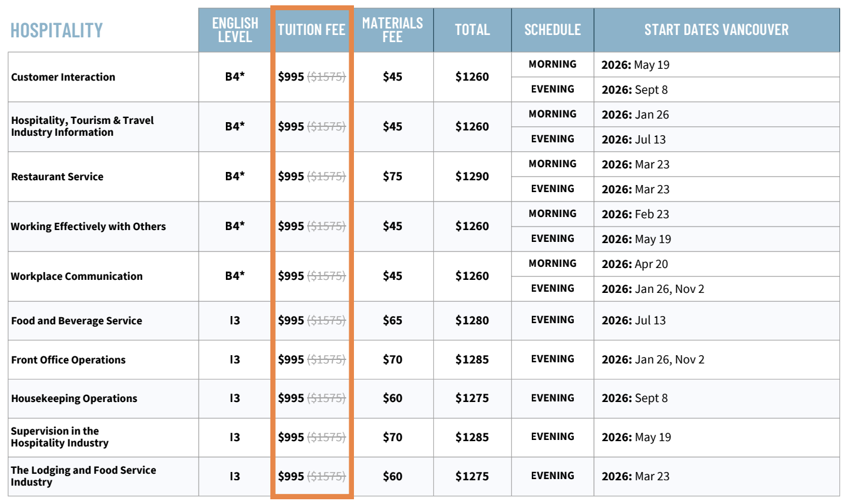This screenshot has height=504, width=849.
Task: Click the Hospitality section title
Action: coord(57,30)
